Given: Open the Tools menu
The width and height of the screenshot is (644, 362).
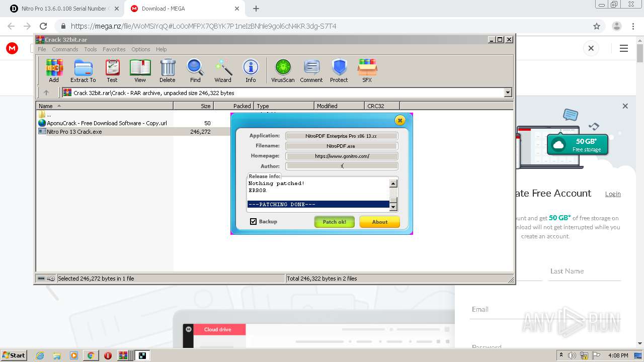Looking at the screenshot, I should point(91,49).
